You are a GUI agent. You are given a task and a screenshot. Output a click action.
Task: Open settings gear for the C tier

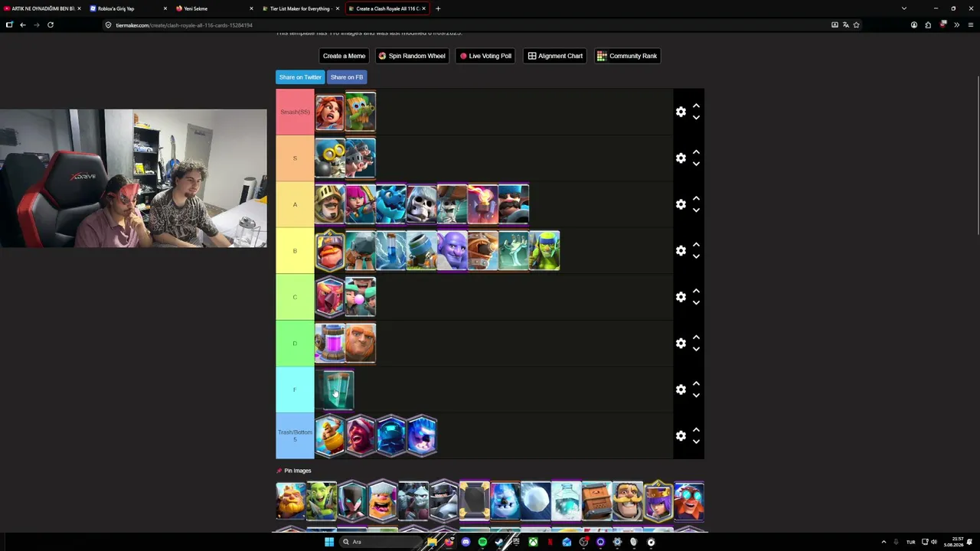(x=681, y=297)
